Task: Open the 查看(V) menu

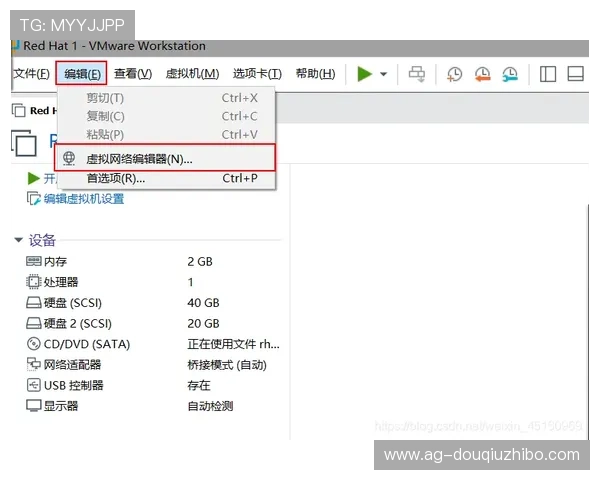Action: click(x=133, y=73)
